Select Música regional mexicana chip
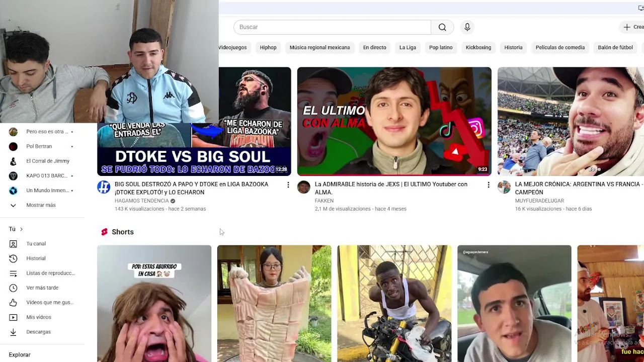The height and width of the screenshot is (362, 644). 319,47
